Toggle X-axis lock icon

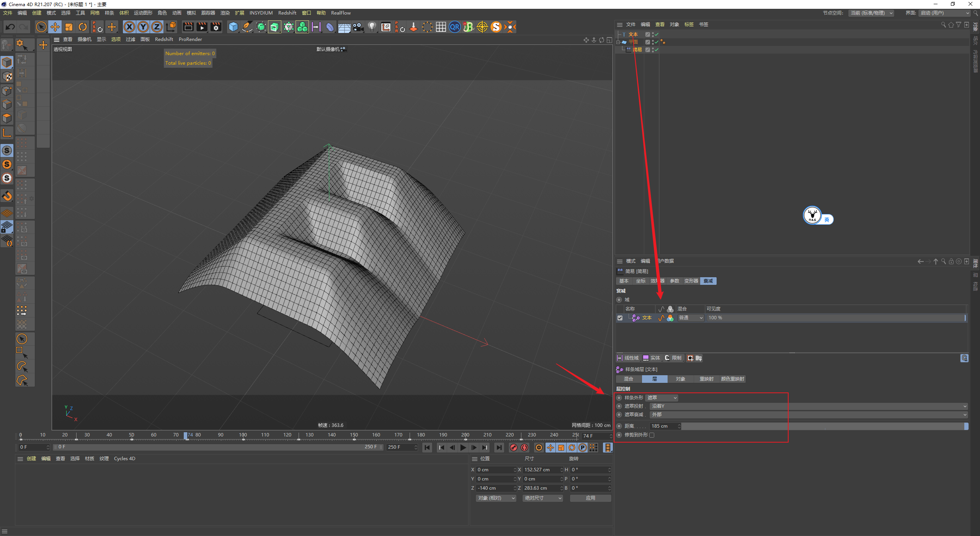click(129, 27)
